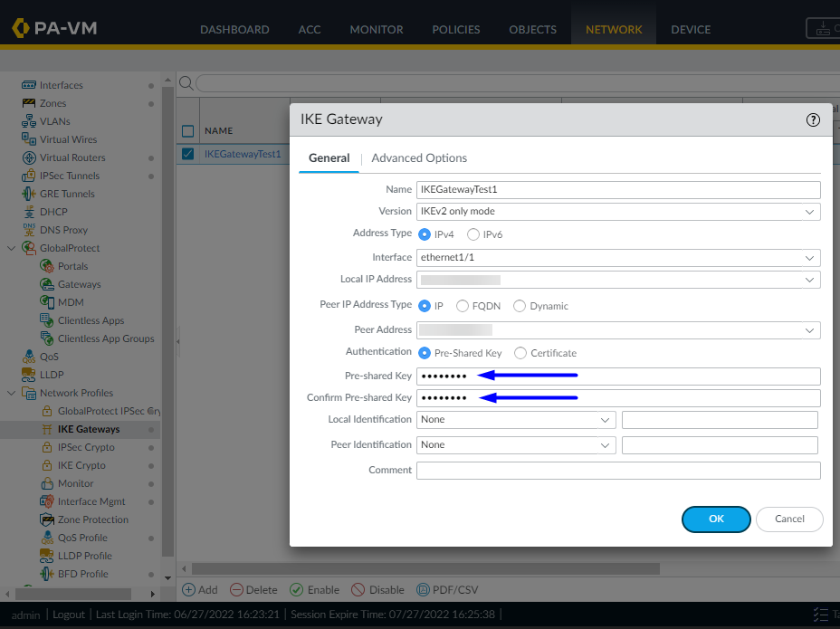840x629 pixels.
Task: Open the DNS Proxy settings
Action: point(63,230)
